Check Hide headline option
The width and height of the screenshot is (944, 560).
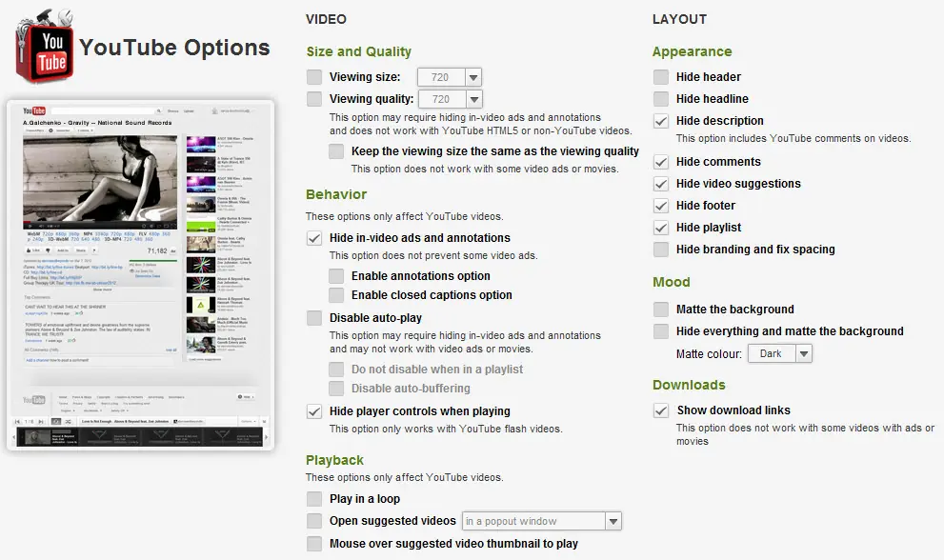661,99
